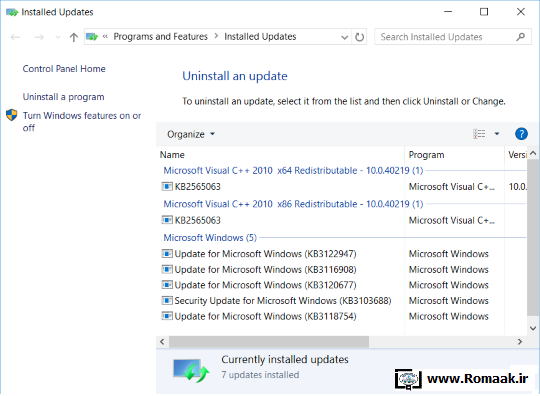Collapse the Microsoft Windows (5) group
Screen dimensions: 540x396
(x=210, y=238)
